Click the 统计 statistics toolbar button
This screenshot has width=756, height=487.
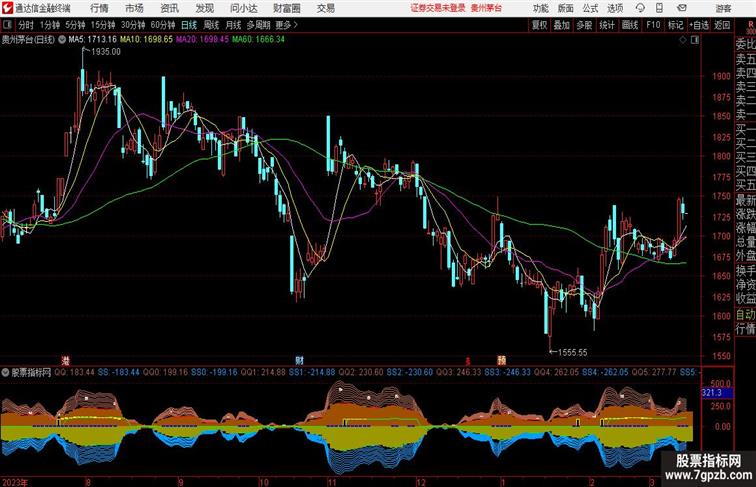tap(607, 25)
